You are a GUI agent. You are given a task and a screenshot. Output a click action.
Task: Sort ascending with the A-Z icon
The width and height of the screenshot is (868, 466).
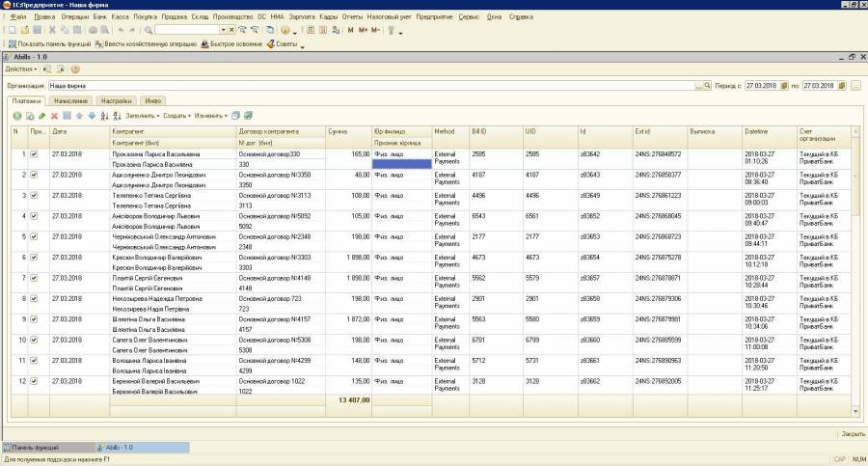click(x=104, y=116)
